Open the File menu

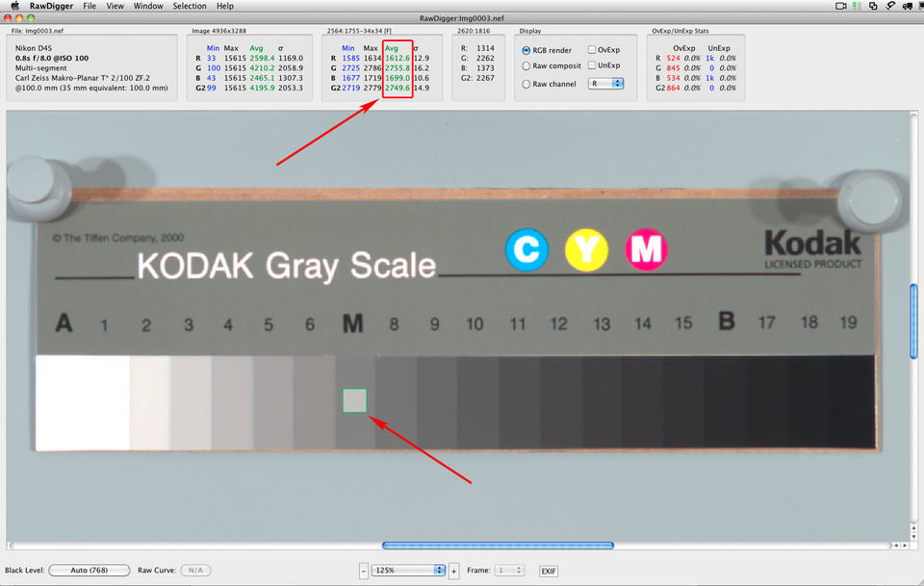tap(90, 6)
